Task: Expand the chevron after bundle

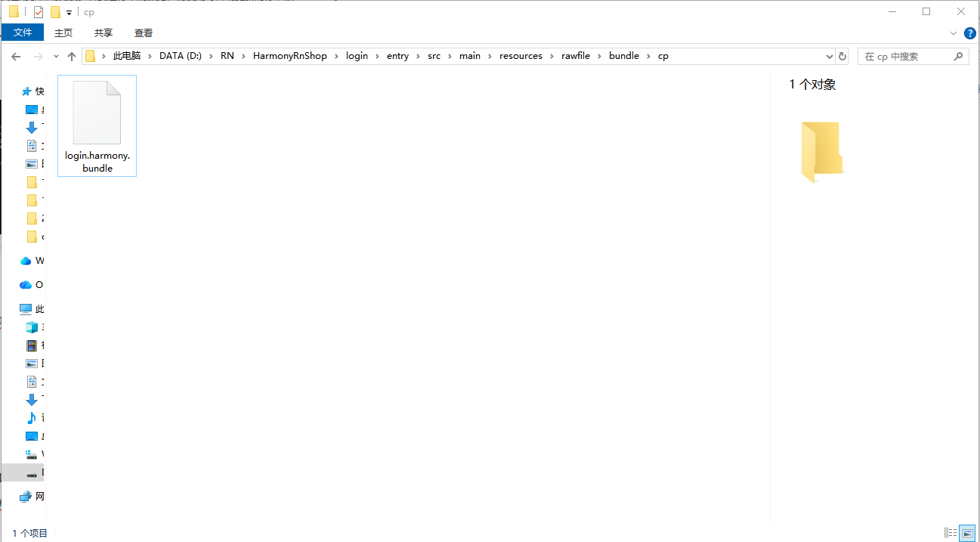Action: click(648, 56)
